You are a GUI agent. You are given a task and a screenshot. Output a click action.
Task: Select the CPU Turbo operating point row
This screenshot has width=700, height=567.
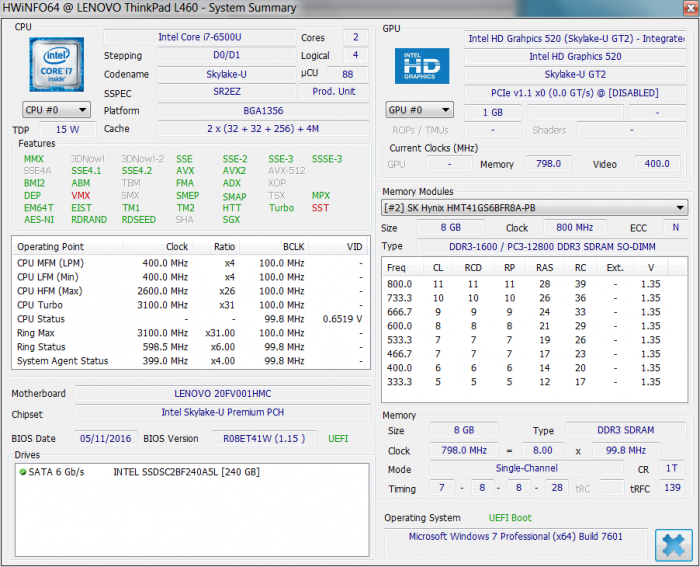coord(190,305)
